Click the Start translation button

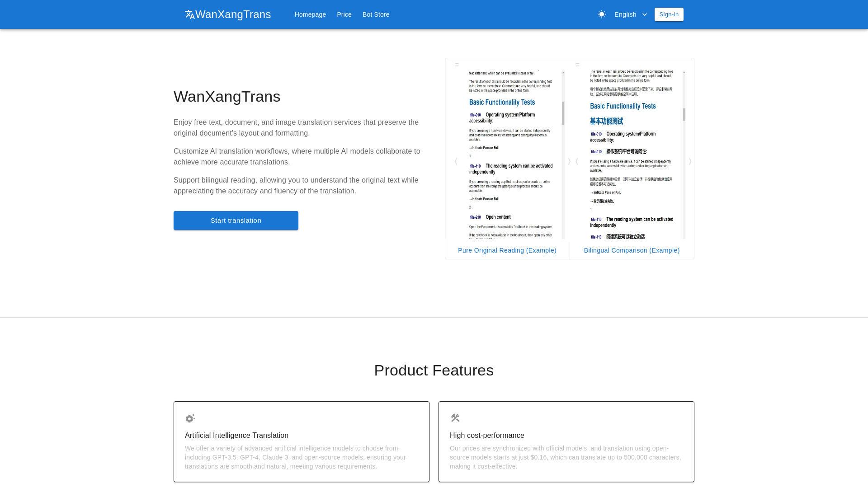pyautogui.click(x=236, y=221)
